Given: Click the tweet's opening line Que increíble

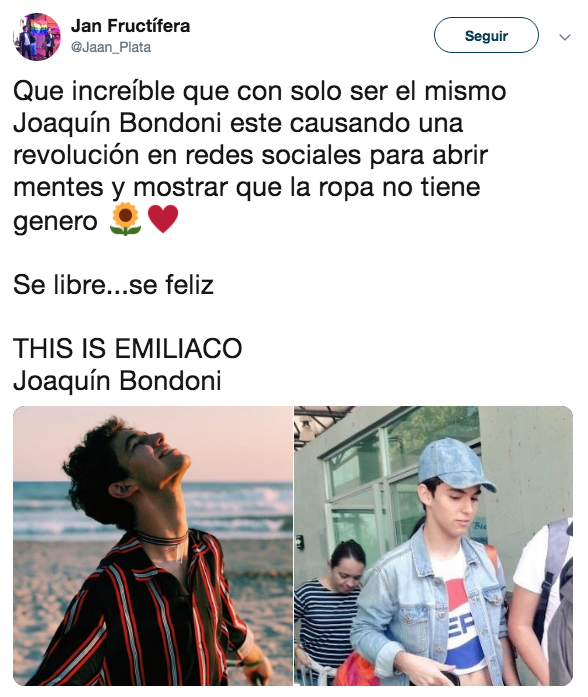Looking at the screenshot, I should click(260, 92).
